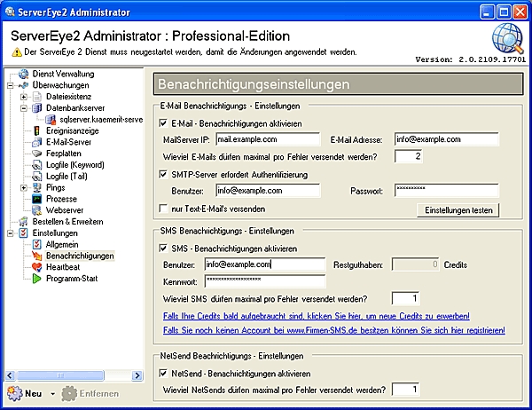
Task: Select the Prozesse monitor icon
Action: 37,199
